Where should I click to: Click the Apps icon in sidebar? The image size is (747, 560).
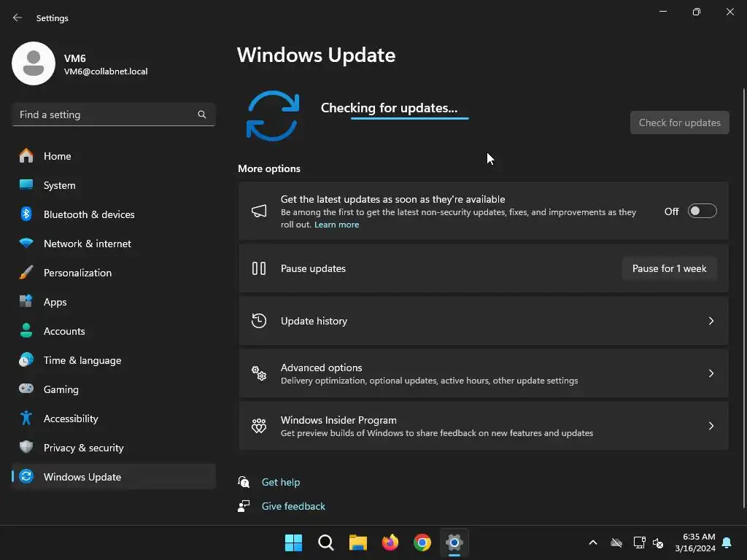[26, 301]
